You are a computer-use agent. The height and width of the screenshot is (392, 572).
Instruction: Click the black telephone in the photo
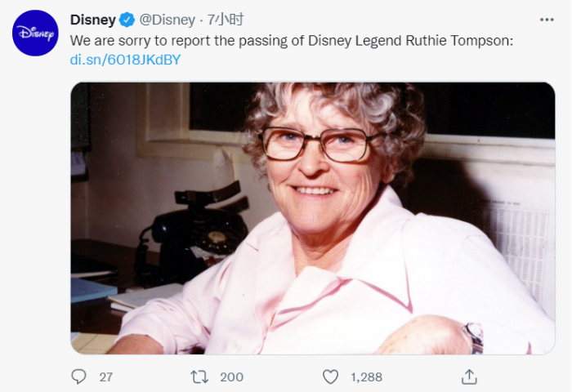click(x=198, y=229)
